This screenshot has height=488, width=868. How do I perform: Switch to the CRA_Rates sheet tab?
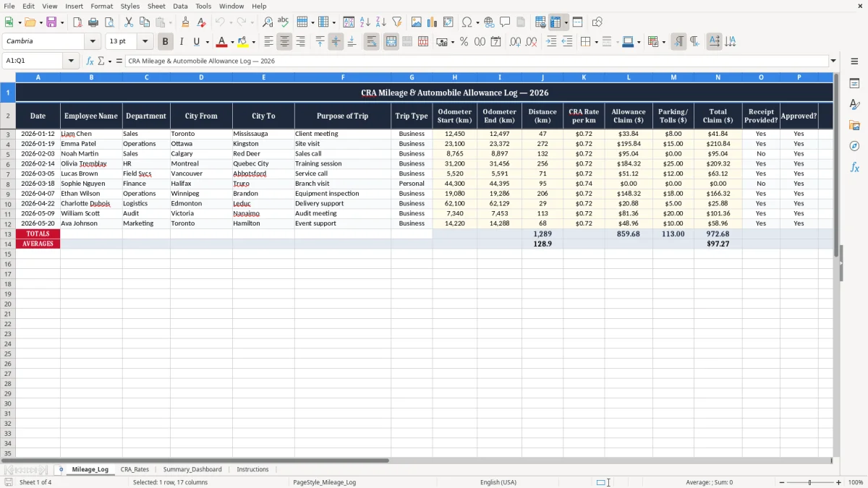coord(135,470)
